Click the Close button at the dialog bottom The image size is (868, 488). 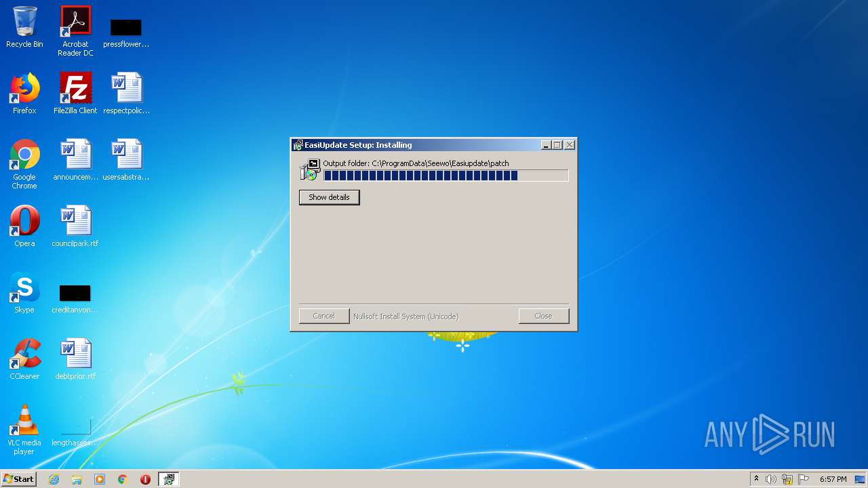click(x=543, y=316)
